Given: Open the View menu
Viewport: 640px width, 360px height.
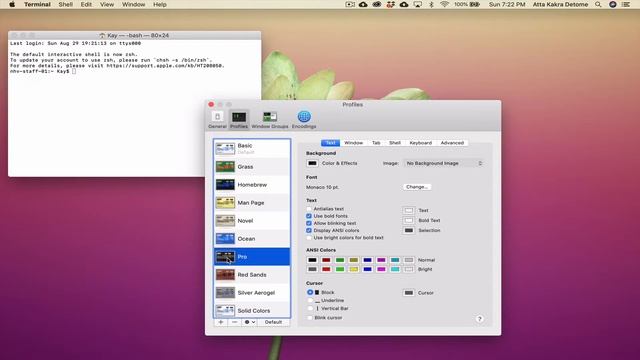Looking at the screenshot, I should click(x=107, y=4).
